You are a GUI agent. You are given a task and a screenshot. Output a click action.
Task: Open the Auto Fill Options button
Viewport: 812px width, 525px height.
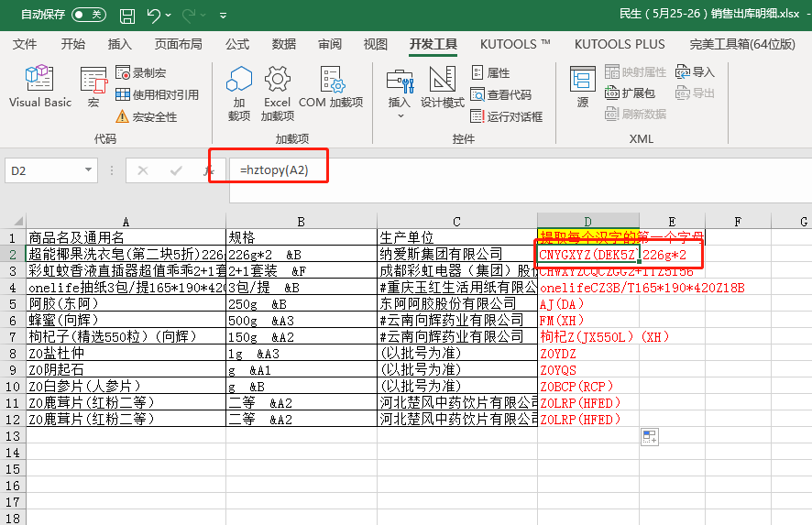point(650,437)
